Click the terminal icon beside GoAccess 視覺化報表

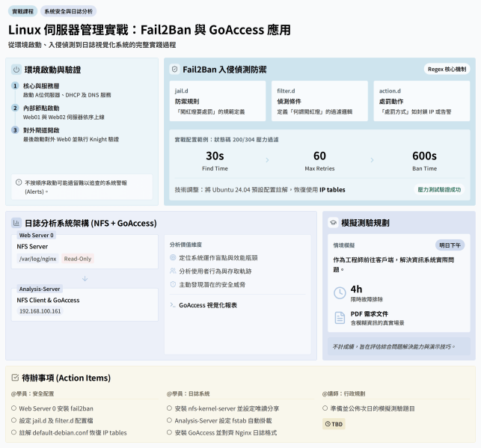[173, 305]
